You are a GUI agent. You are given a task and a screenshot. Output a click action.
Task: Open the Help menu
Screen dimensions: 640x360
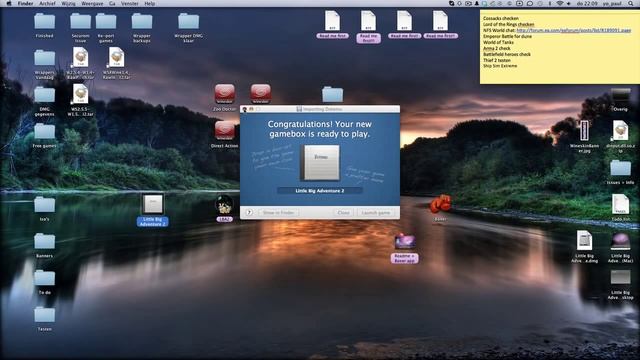[x=150, y=3]
